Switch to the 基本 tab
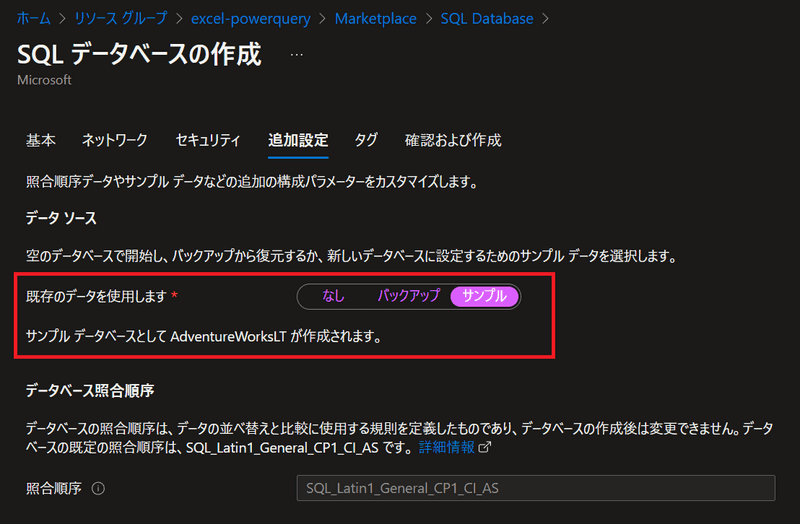This screenshot has height=524, width=800. (41, 140)
